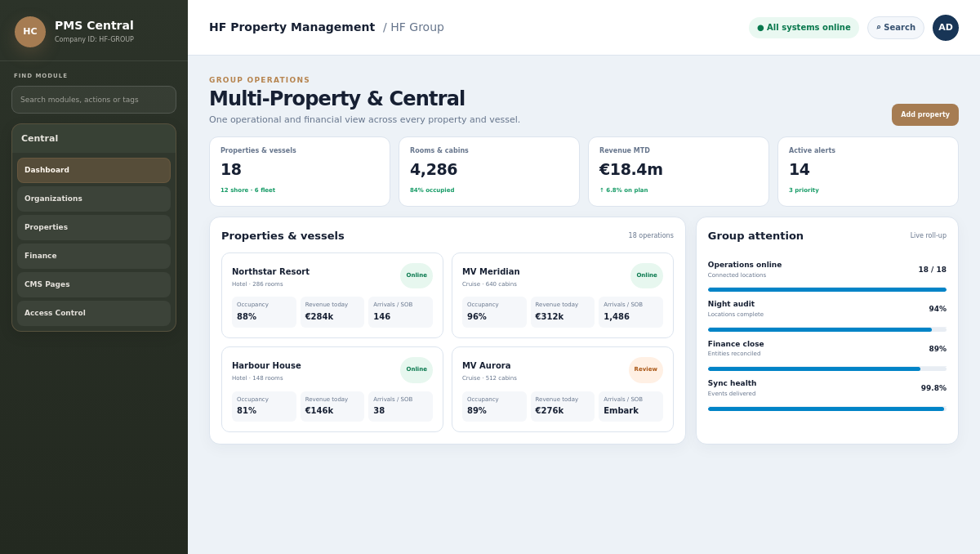
Task: Click the 18 operations label
Action: [x=651, y=235]
